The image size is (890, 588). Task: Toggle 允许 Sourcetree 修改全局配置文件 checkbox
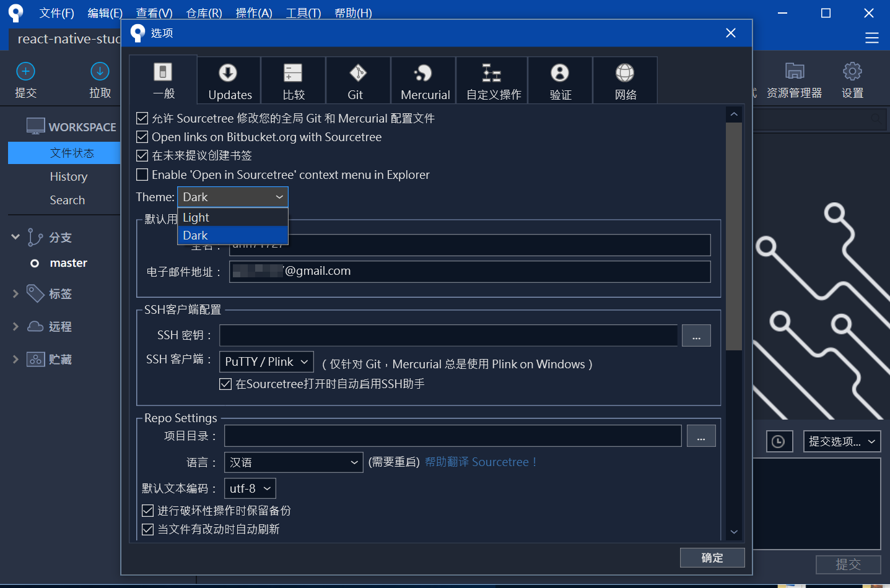(x=142, y=118)
